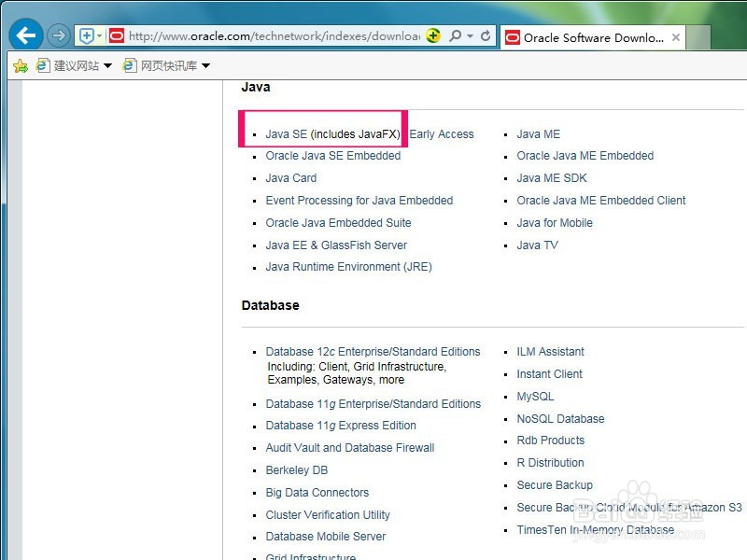This screenshot has height=560, width=747.
Task: Expand the 建议网站 dropdown arrow
Action: [107, 65]
